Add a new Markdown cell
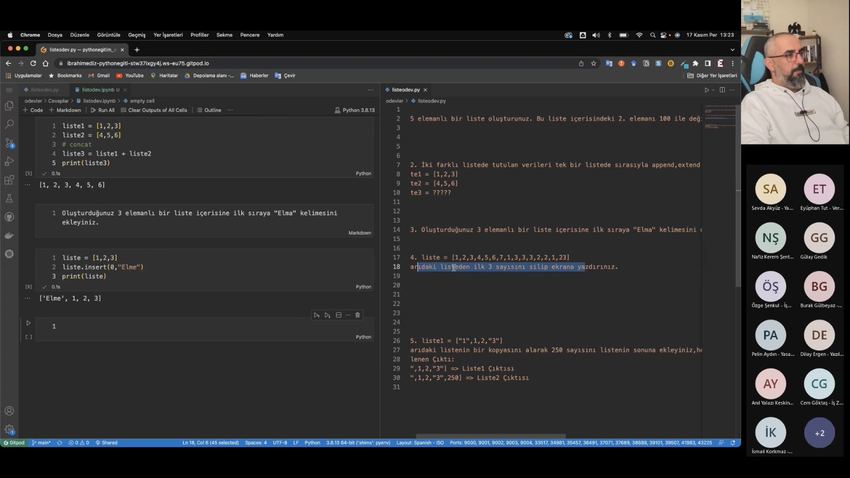Viewport: 850px width, 478px height. pyautogui.click(x=65, y=110)
